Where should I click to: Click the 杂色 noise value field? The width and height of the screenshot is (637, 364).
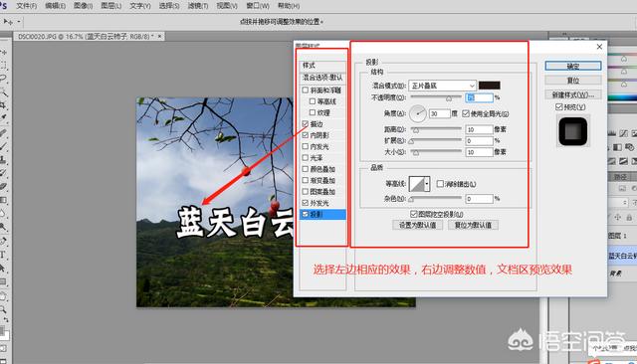pos(479,199)
